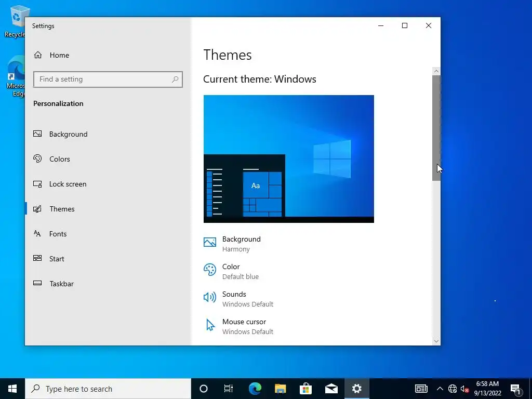This screenshot has height=399, width=532.
Task: Click the search magnifier in Find a setting
Action: click(175, 79)
